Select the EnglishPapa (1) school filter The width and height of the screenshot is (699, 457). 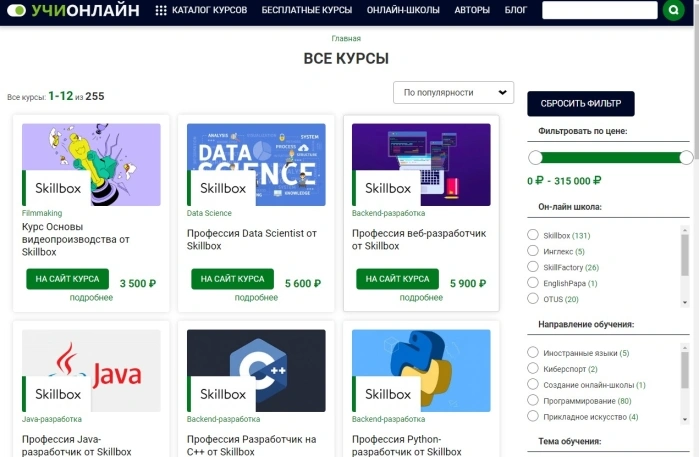point(533,282)
